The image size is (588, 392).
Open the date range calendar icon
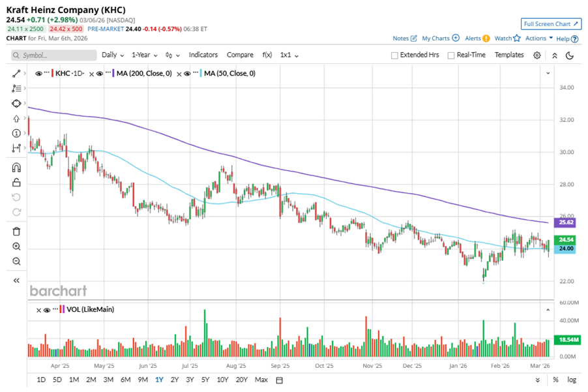[280, 380]
